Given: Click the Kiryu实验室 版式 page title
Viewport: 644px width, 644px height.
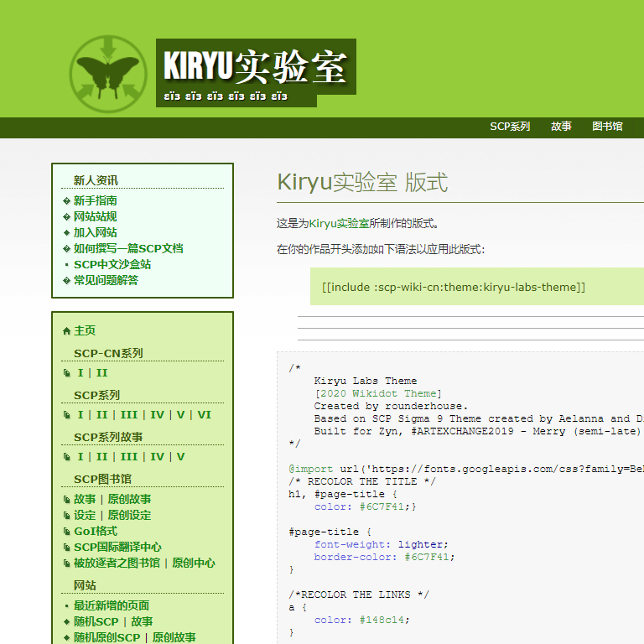Looking at the screenshot, I should tap(362, 183).
